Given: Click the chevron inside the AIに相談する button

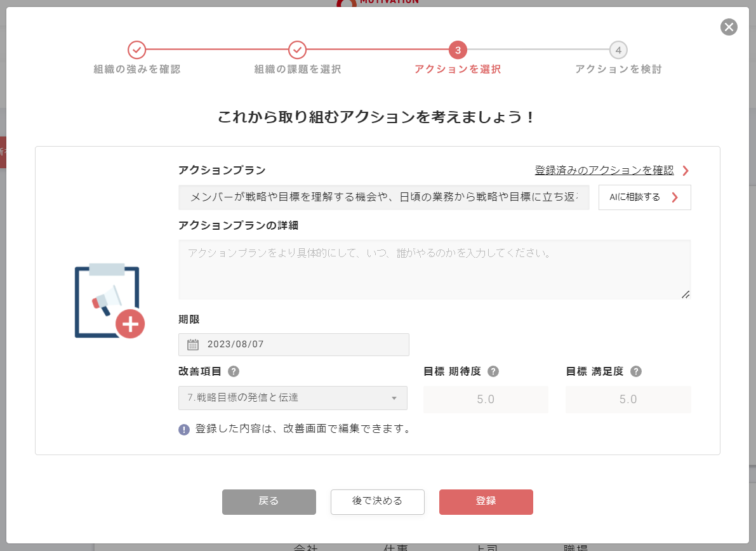Looking at the screenshot, I should 676,197.
